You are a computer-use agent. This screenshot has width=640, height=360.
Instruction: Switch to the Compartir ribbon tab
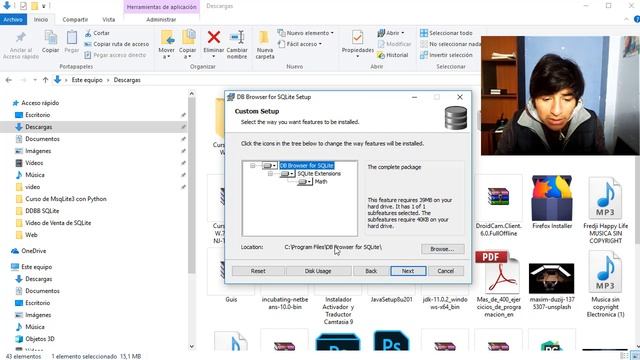click(75, 19)
